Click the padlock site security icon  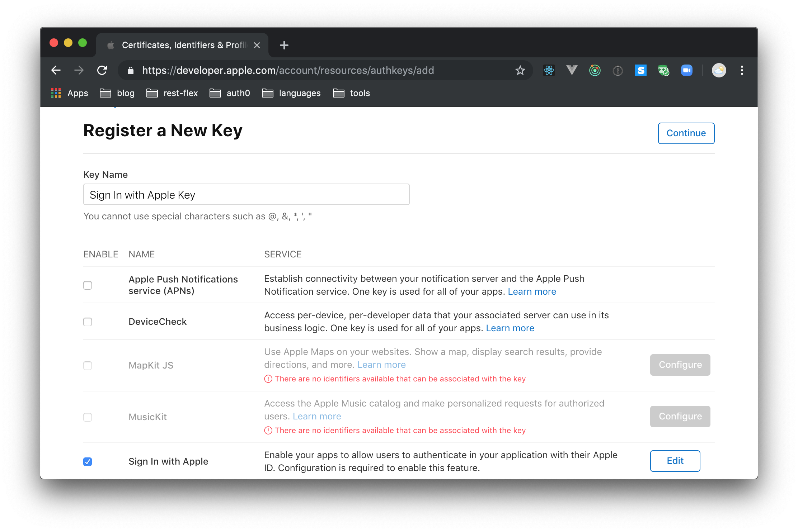[x=131, y=71]
